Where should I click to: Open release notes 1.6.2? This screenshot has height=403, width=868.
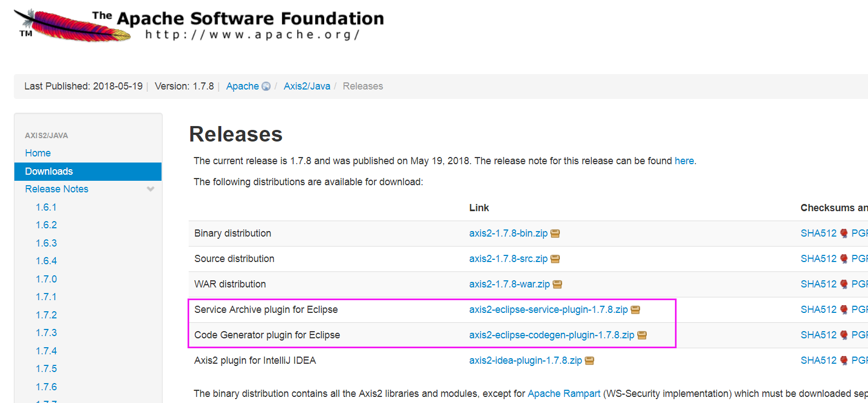46,225
